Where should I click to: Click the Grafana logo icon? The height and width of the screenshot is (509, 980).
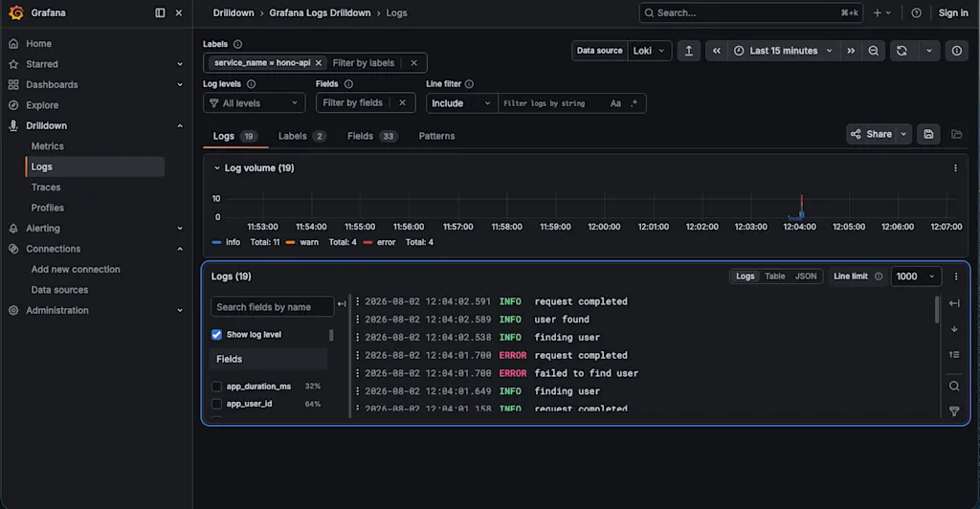click(x=16, y=12)
